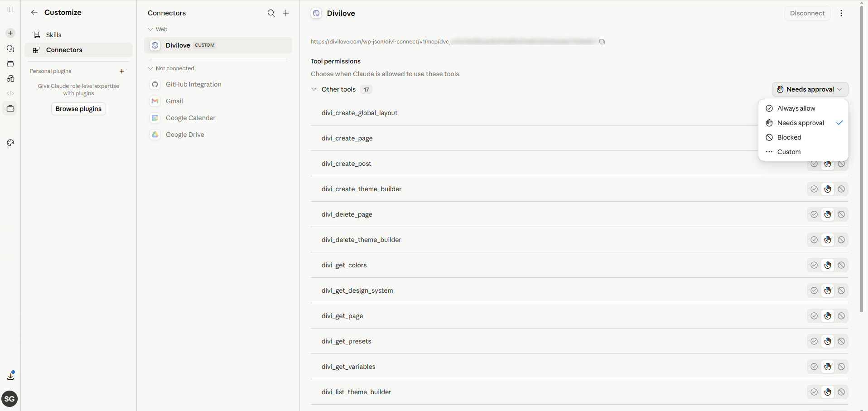Add a connector with plus icon
Viewport: 868px width, 411px height.
click(286, 13)
